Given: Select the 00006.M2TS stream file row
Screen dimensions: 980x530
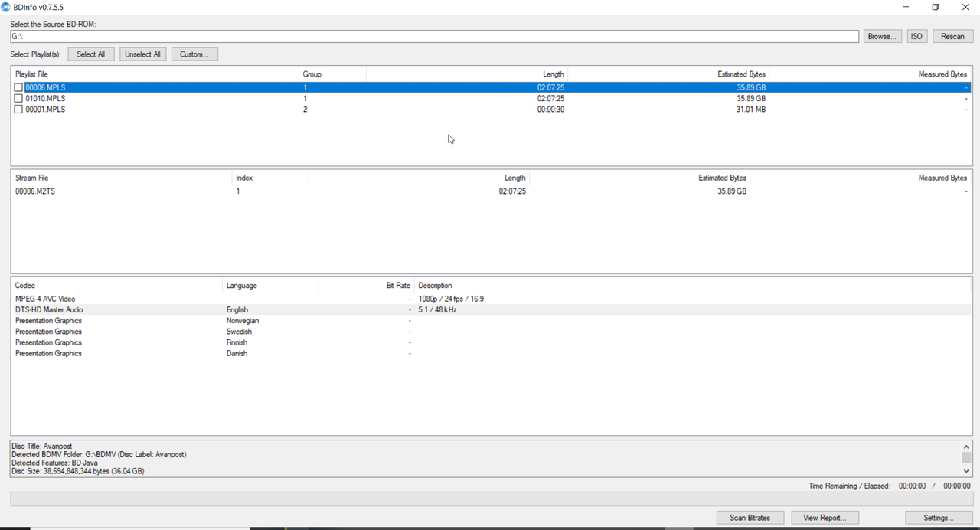Looking at the screenshot, I should pyautogui.click(x=491, y=191).
